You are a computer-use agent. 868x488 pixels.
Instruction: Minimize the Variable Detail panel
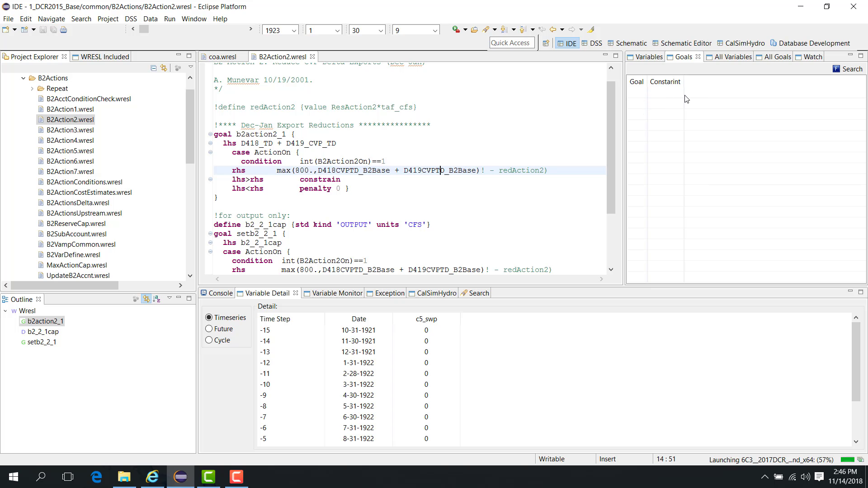[850, 291]
